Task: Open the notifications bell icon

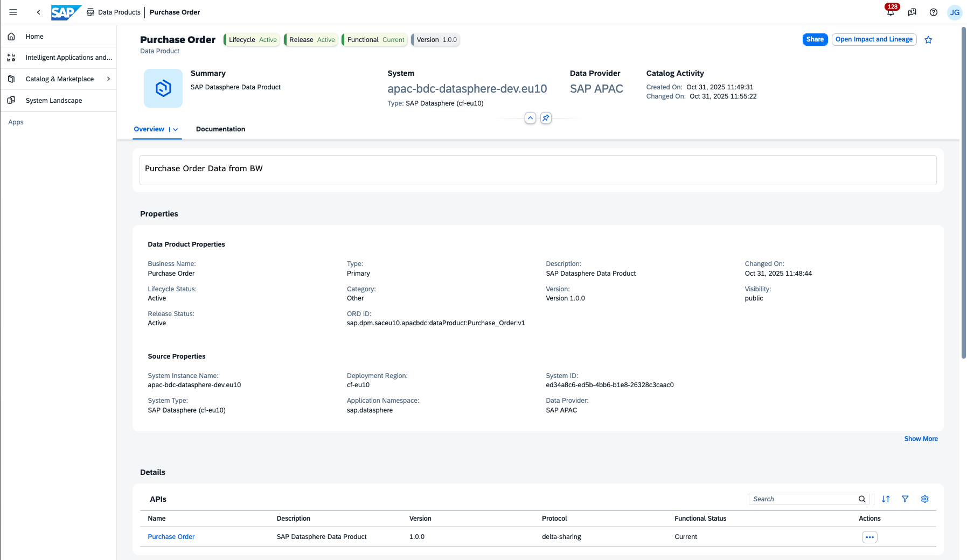Action: coord(891,12)
